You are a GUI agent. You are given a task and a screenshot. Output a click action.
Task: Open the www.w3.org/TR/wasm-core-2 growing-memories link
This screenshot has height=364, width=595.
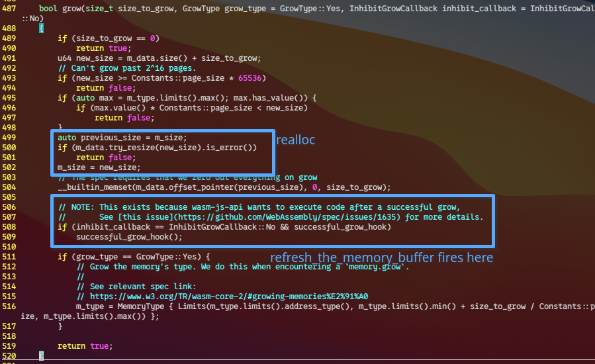[229, 296]
